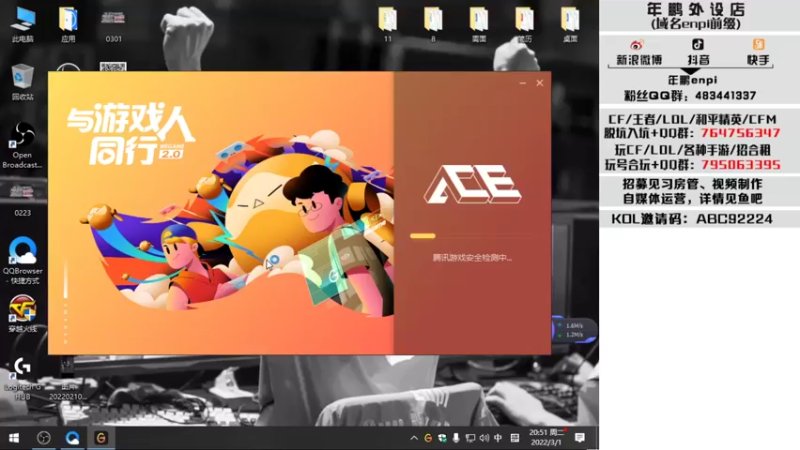Open the touch keyboard tray icon
The image size is (800, 450).
(x=515, y=438)
